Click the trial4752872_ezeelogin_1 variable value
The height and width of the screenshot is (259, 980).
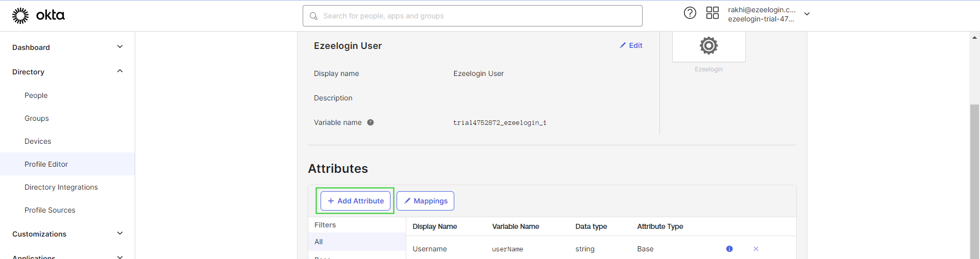tap(500, 123)
